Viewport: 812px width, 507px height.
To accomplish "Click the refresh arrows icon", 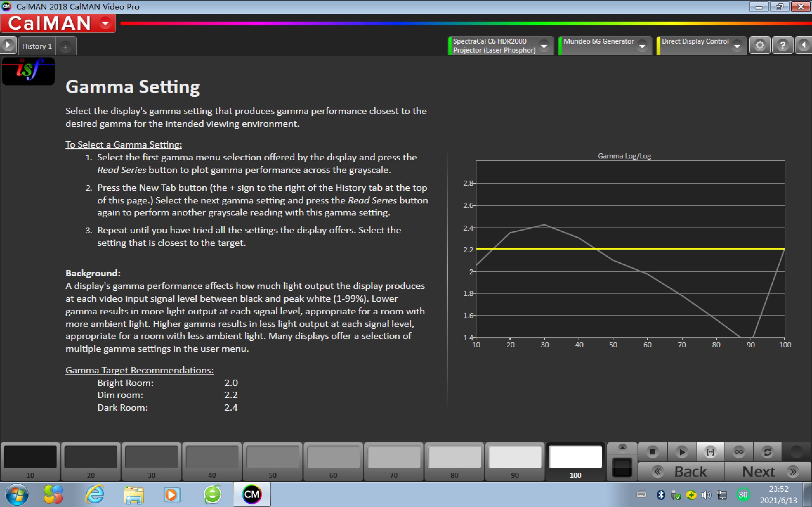I will (767, 452).
